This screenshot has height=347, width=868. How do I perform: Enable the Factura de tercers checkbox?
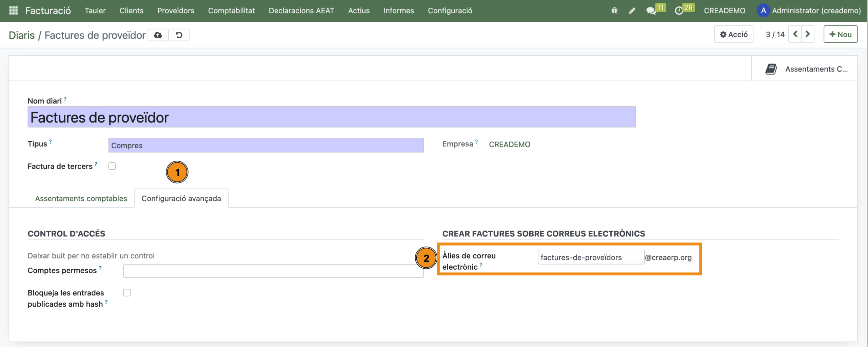point(112,166)
